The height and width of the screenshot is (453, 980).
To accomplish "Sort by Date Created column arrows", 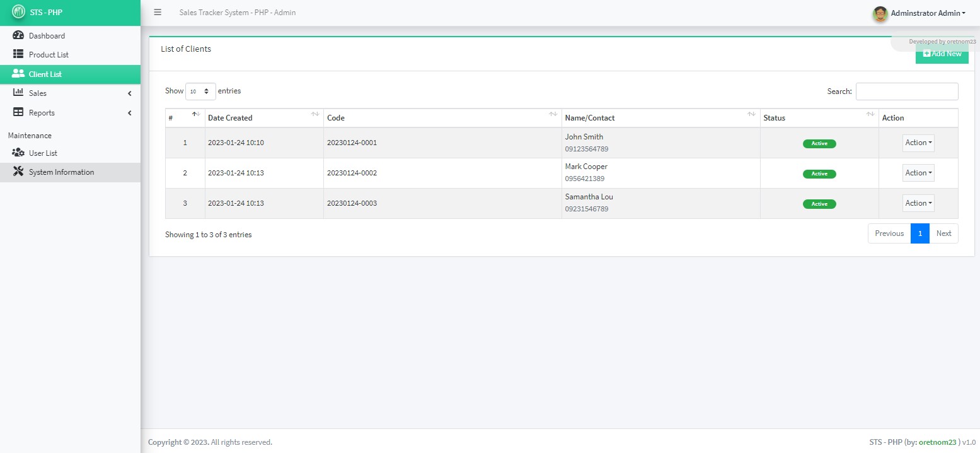I will click(315, 114).
